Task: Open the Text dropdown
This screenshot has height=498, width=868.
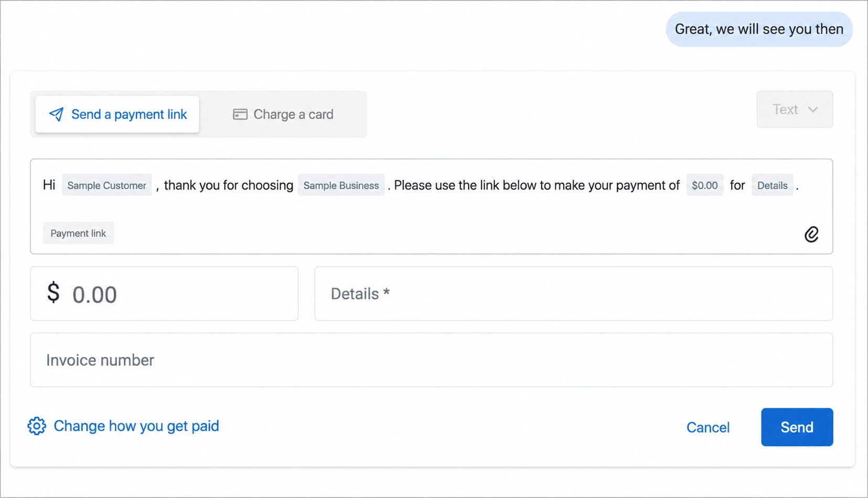Action: pyautogui.click(x=795, y=110)
